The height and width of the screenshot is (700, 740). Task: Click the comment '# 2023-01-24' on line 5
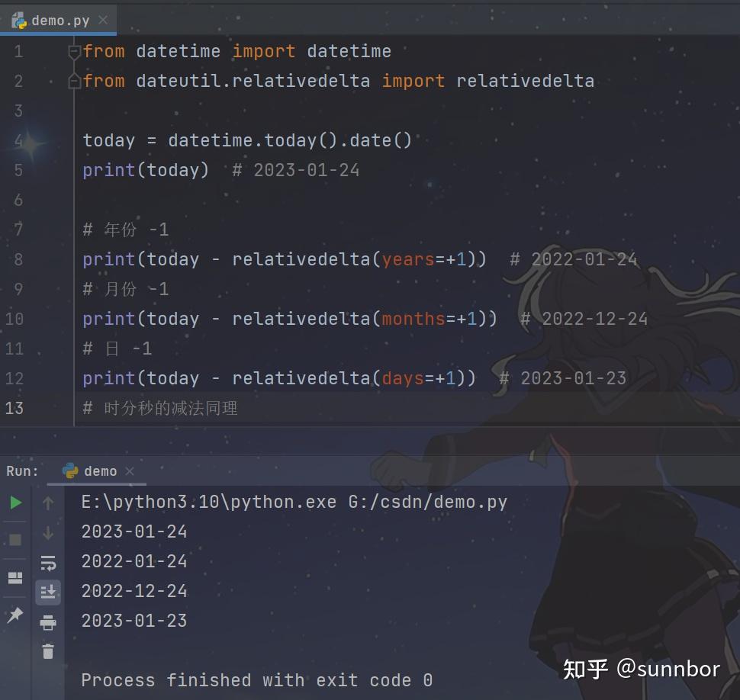coord(296,170)
